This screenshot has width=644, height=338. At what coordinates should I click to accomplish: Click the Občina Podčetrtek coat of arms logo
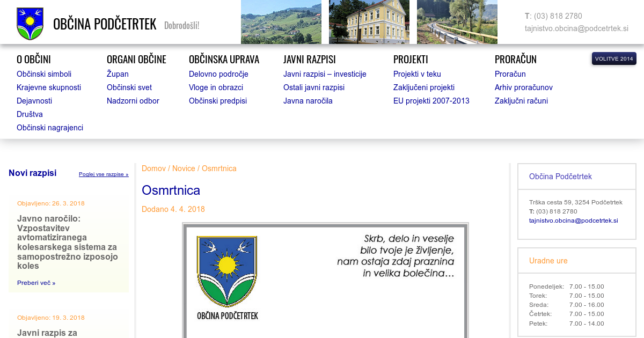coord(30,24)
